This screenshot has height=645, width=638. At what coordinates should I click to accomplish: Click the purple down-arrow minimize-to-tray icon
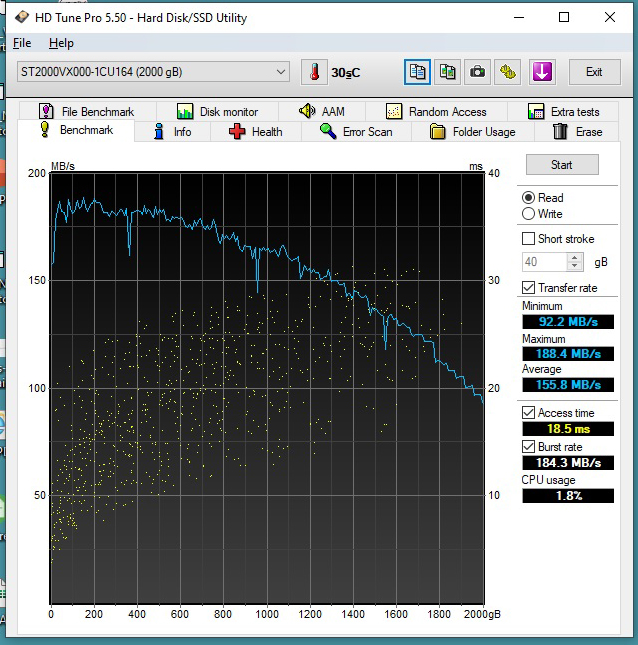click(542, 72)
